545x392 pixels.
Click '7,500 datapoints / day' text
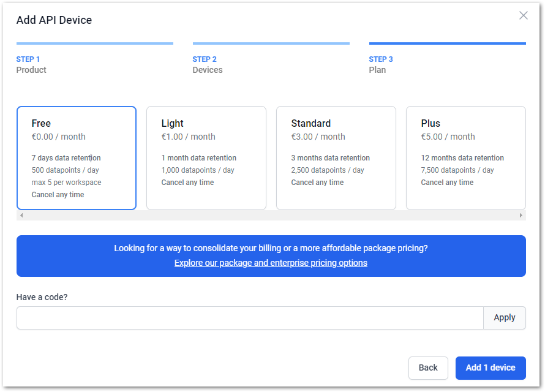tap(457, 170)
